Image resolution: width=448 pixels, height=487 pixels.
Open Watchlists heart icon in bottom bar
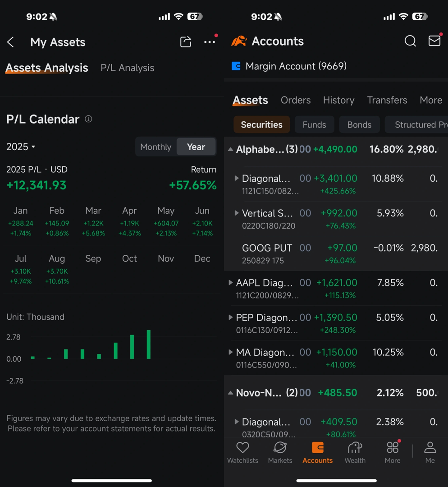click(242, 448)
